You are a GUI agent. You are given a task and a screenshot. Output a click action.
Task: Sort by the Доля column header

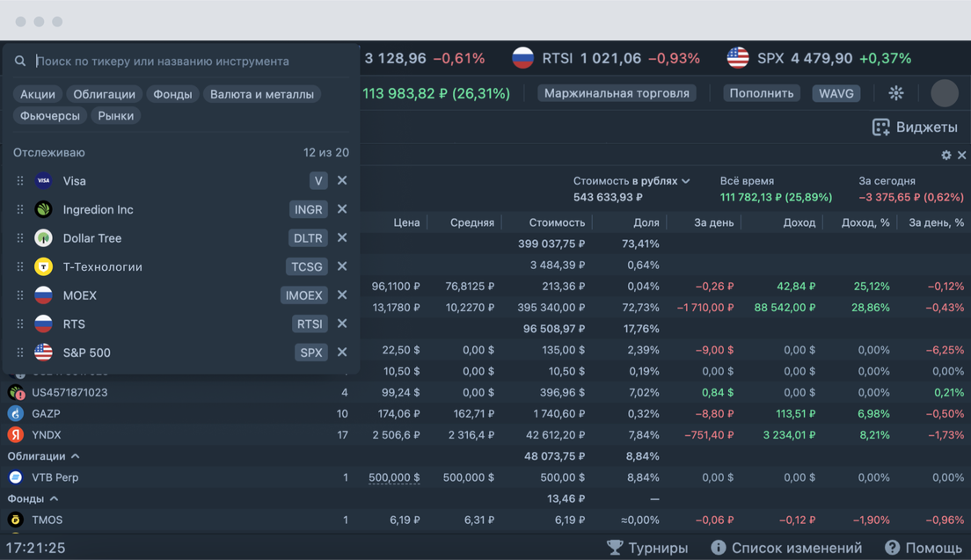tap(646, 222)
